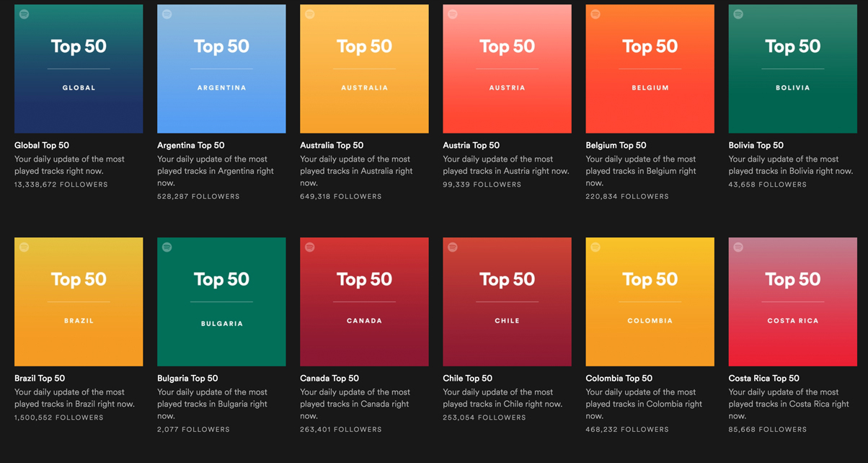Click the Spotify logo on Canada cover
This screenshot has height=463, width=868.
click(x=309, y=247)
